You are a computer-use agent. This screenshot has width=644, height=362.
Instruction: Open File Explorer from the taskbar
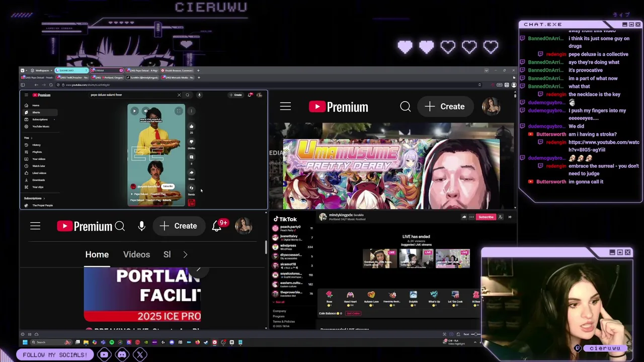pyautogui.click(x=86, y=342)
